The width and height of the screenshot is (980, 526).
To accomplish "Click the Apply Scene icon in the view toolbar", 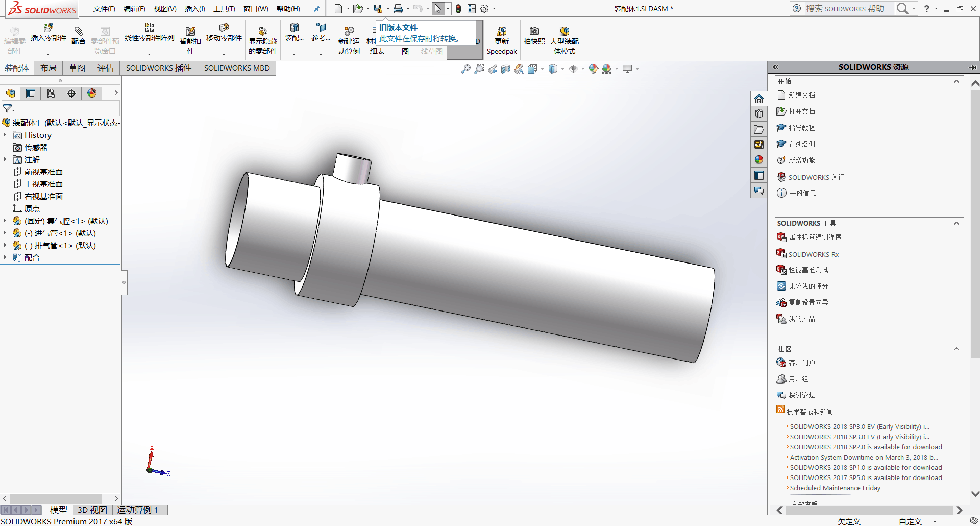I will click(x=606, y=69).
